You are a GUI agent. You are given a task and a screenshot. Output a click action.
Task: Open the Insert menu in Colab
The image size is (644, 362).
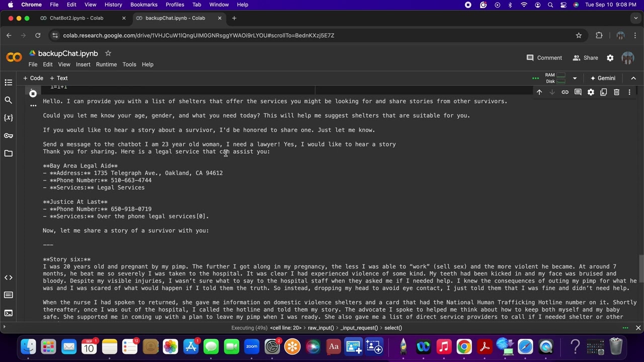point(83,64)
